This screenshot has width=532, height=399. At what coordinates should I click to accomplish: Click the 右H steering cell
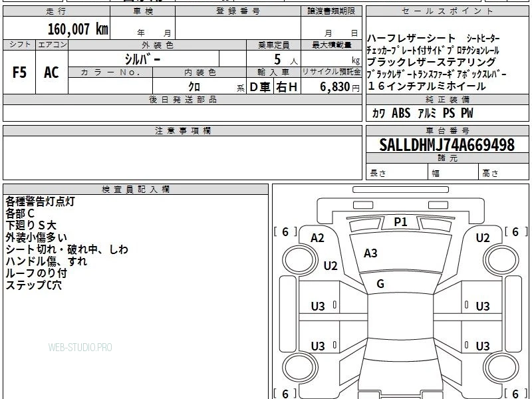pyautogui.click(x=287, y=87)
